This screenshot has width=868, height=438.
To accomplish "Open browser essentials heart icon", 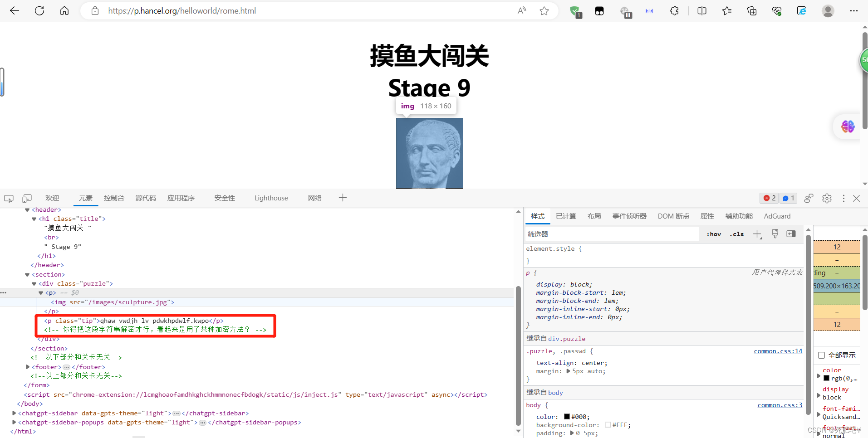I will pyautogui.click(x=777, y=11).
